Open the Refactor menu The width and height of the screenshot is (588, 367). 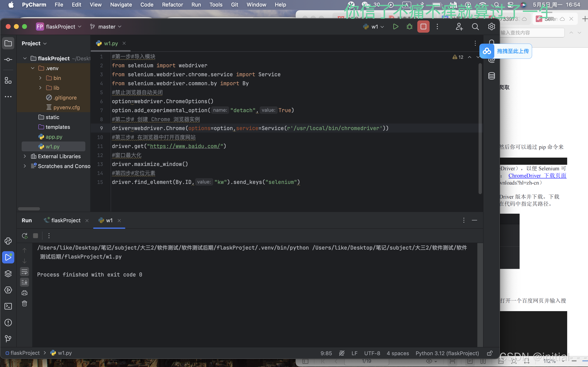(x=172, y=5)
